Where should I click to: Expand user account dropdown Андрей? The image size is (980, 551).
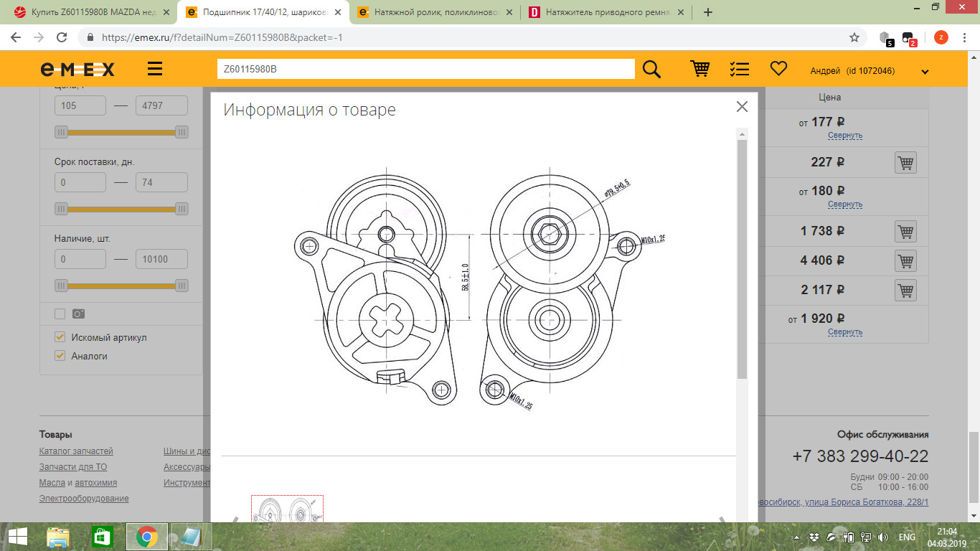click(925, 71)
